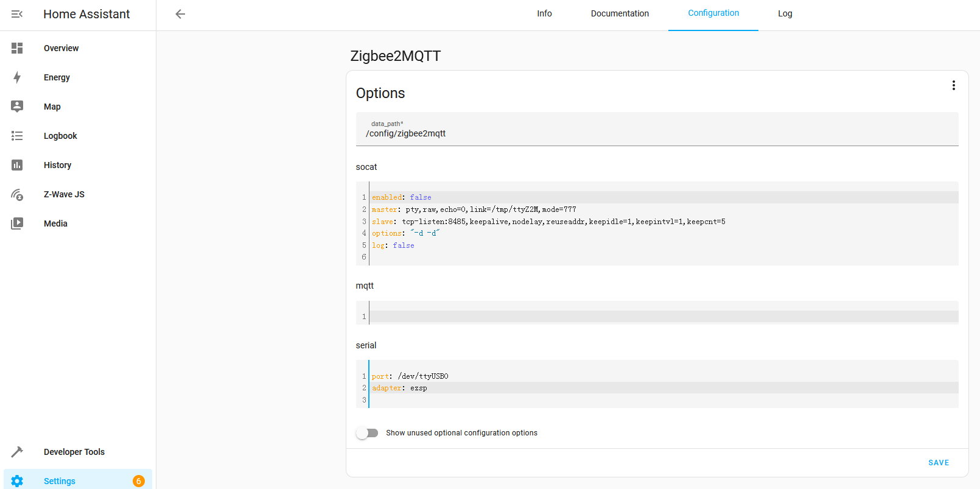Switch to the Info tab
Viewport: 980px width, 489px height.
click(544, 13)
